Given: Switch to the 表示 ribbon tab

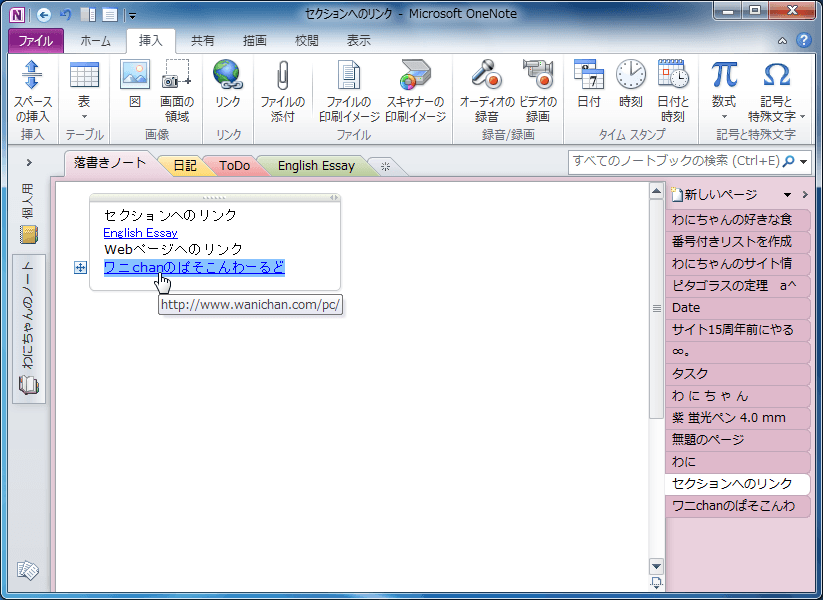Looking at the screenshot, I should tap(358, 41).
